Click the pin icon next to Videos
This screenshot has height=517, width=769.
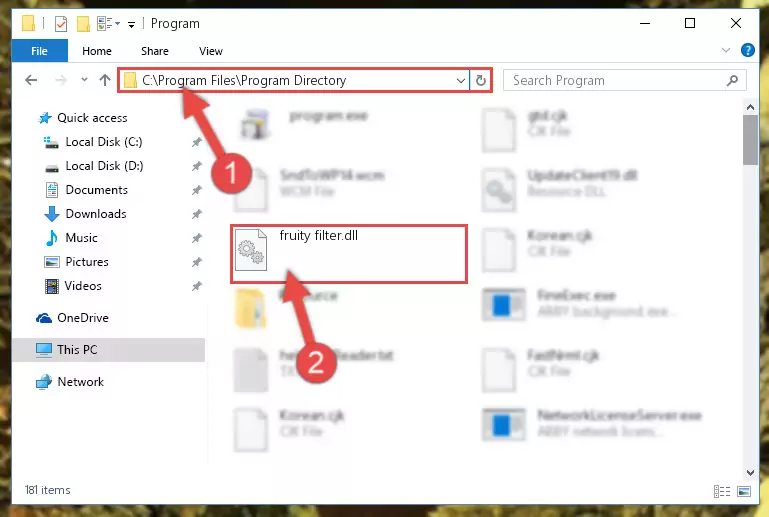click(x=197, y=286)
